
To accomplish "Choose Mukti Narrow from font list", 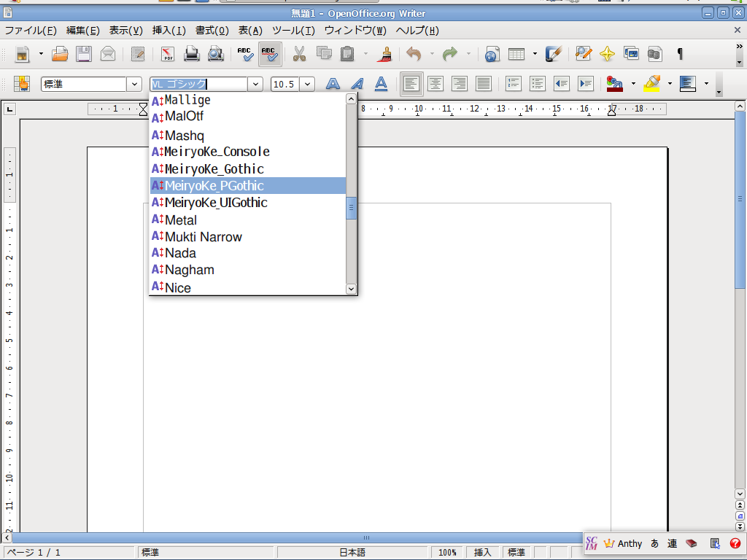I will pyautogui.click(x=248, y=237).
